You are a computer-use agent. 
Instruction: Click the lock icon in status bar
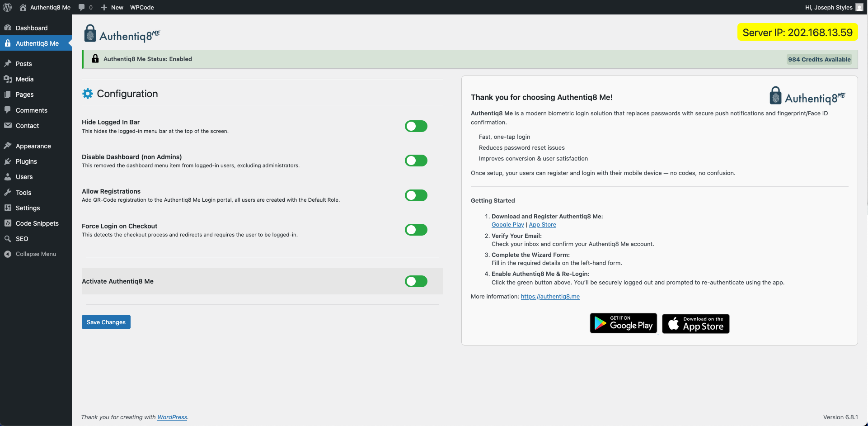coord(95,59)
